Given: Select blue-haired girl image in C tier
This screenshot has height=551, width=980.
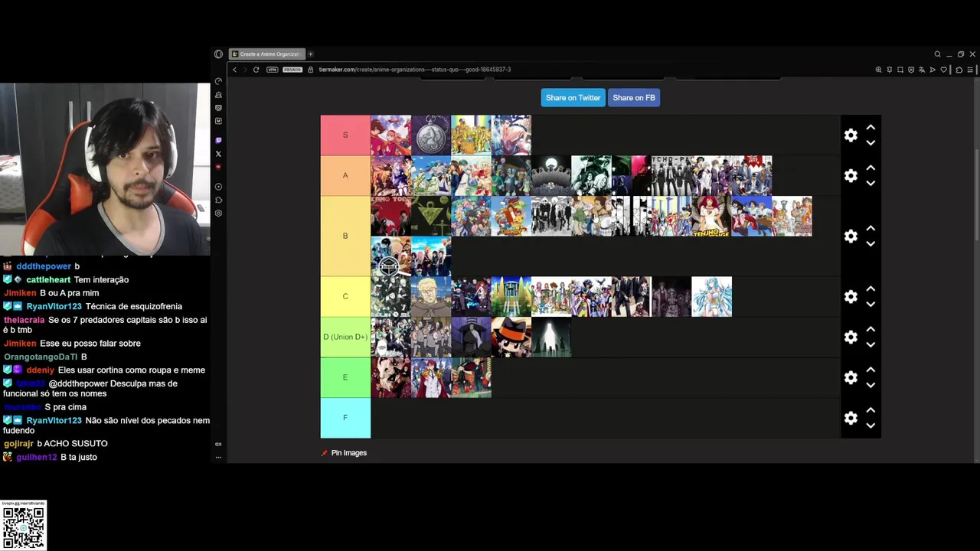Looking at the screenshot, I should coord(711,297).
